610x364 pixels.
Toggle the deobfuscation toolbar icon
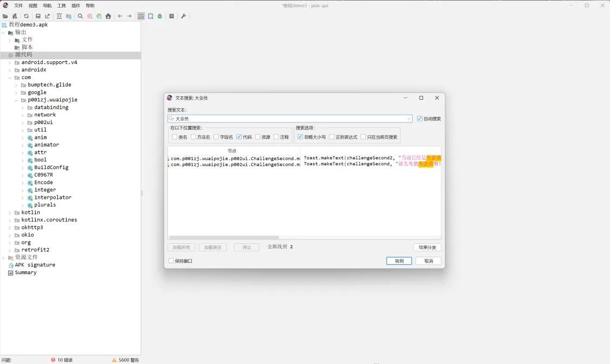click(x=141, y=16)
